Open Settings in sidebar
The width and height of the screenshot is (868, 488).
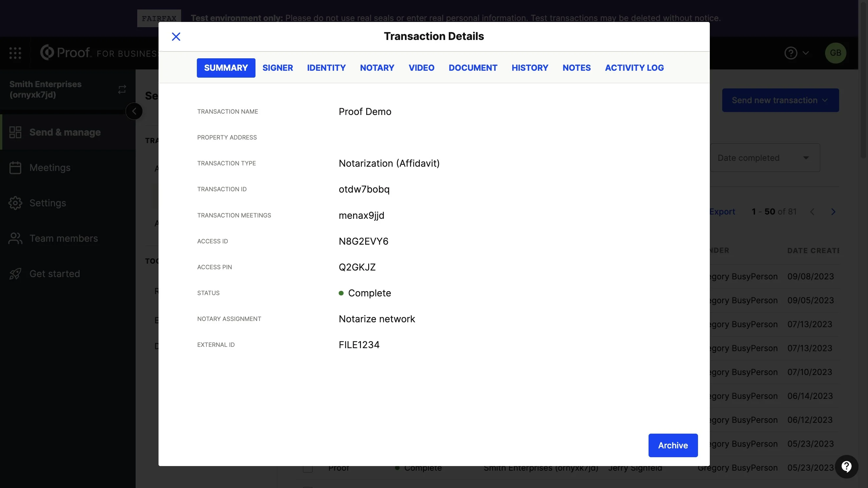point(68,203)
